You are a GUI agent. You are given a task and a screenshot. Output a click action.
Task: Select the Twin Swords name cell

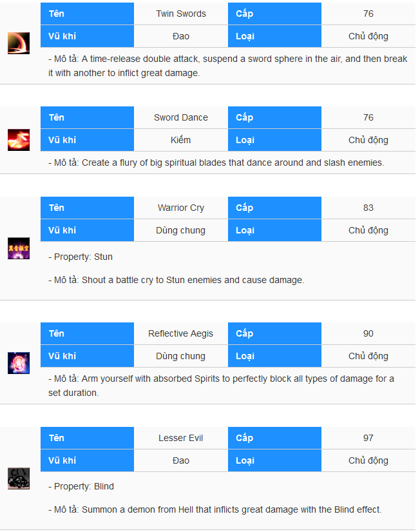point(181,14)
